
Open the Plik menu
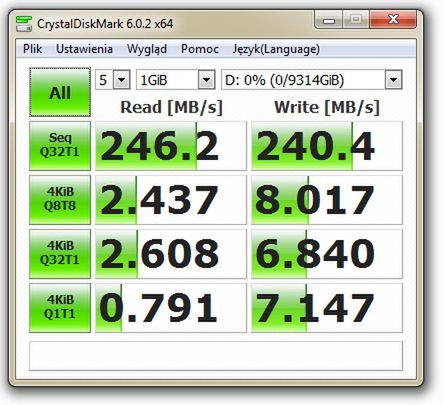[x=32, y=49]
